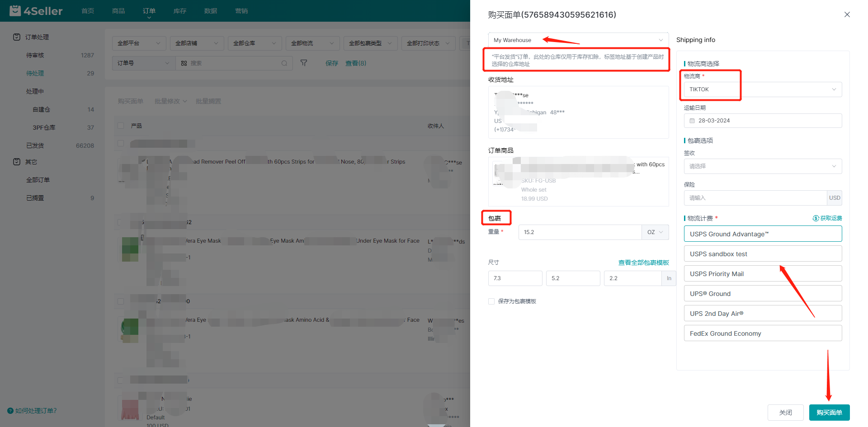
Task: Click the 批量搁置 button
Action: [x=208, y=101]
